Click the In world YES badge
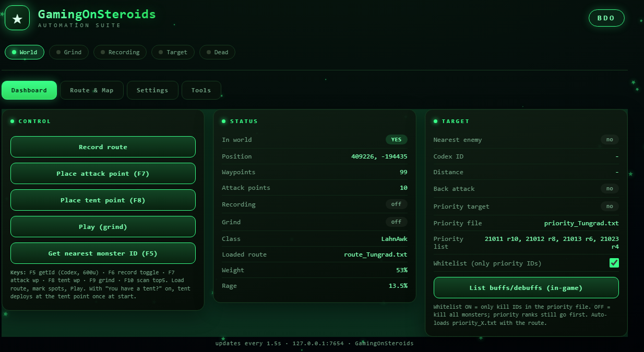This screenshot has width=644, height=352. (x=397, y=140)
